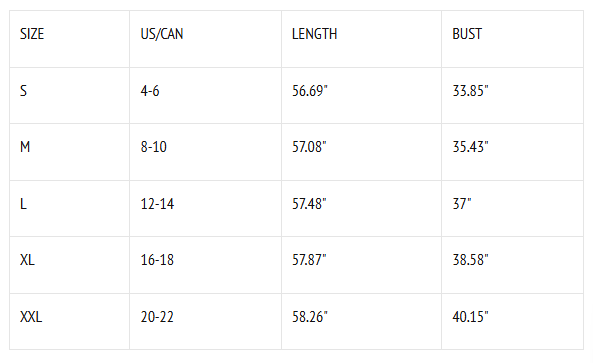Click the 40.15" bust value
Viewport: 593px width, 363px height.
point(470,316)
